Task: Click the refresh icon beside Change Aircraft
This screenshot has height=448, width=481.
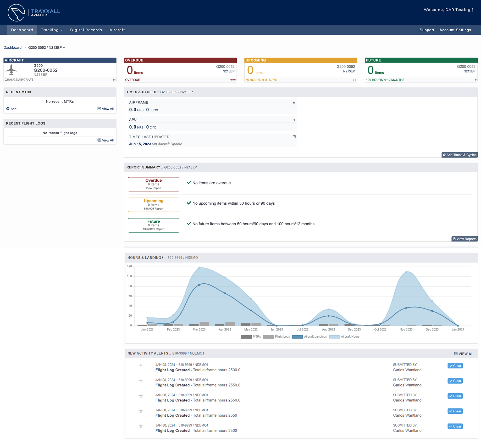Action: [114, 80]
